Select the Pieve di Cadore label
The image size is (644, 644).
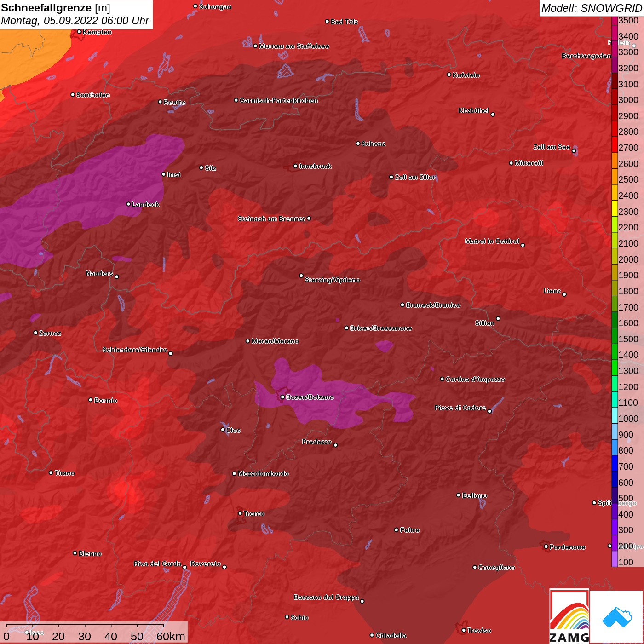coord(460,408)
